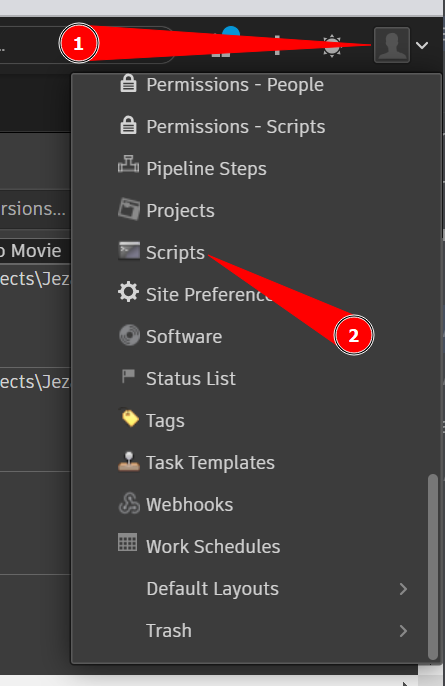Viewport: 445px width, 686px height.
Task: Click the yellow Tags icon
Action: pos(130,418)
